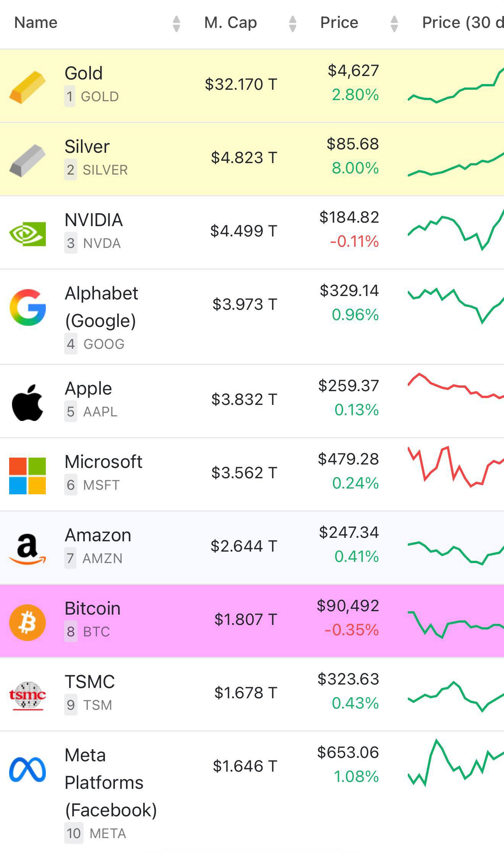Screen dimensions: 504x853
Task: Click the Gold bar icon
Action: 27,87
